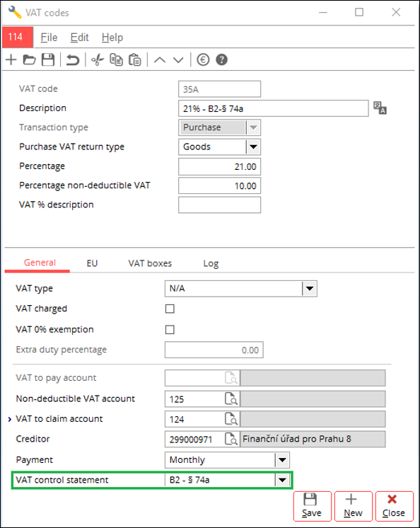The width and height of the screenshot is (420, 528).
Task: Open the VAT type dropdown
Action: point(310,289)
